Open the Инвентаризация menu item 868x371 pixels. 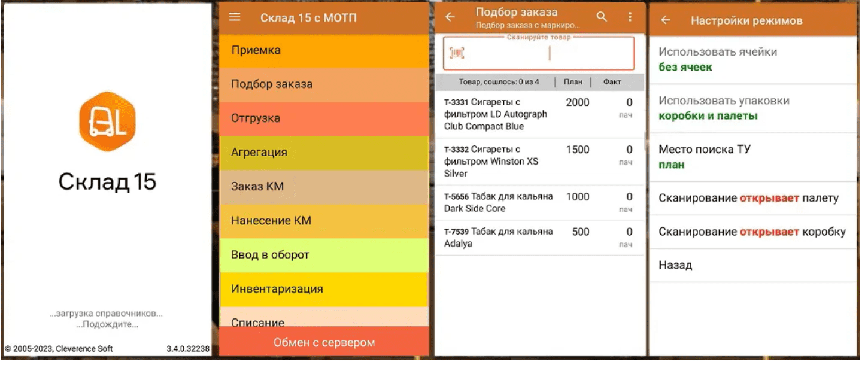[323, 289]
